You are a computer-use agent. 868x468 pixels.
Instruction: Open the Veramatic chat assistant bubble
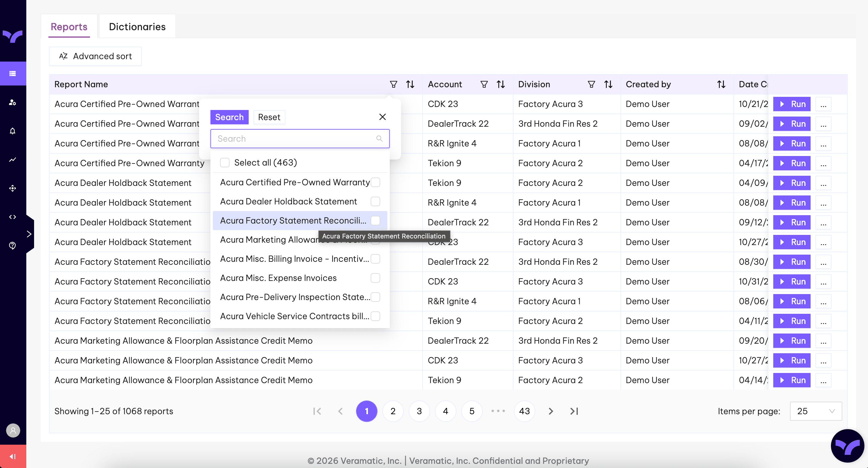point(847,446)
